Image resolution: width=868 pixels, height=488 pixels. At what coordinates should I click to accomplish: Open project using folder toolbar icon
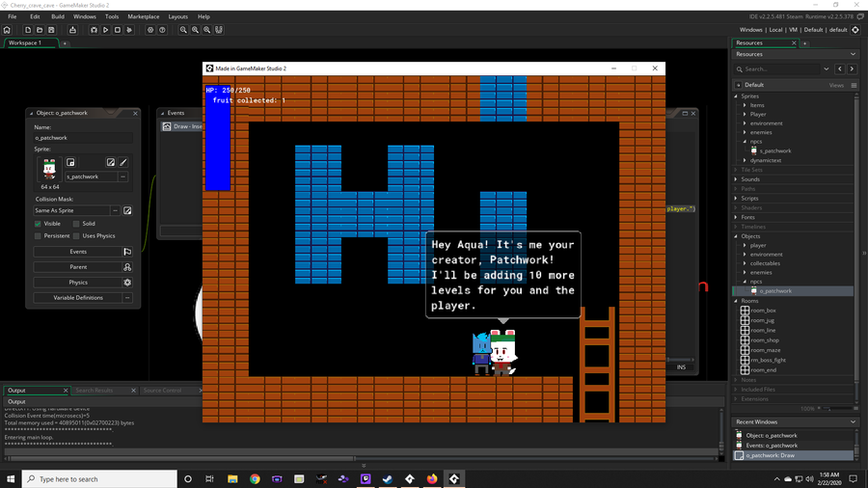(x=40, y=30)
